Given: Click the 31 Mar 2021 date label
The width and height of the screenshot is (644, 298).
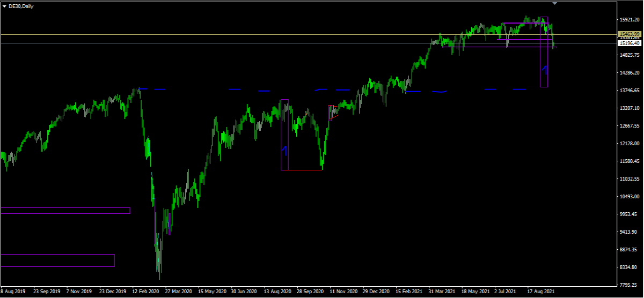Looking at the screenshot, I should [442, 292].
